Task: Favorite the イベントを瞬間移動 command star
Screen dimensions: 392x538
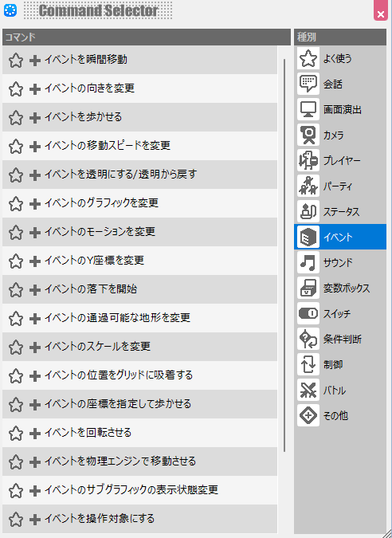Action: (x=16, y=61)
